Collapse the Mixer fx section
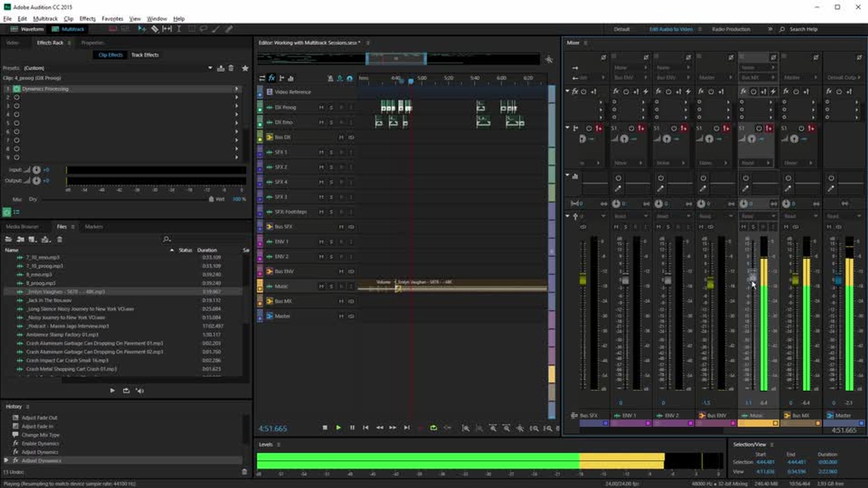Image resolution: width=868 pixels, height=488 pixels. [x=567, y=91]
